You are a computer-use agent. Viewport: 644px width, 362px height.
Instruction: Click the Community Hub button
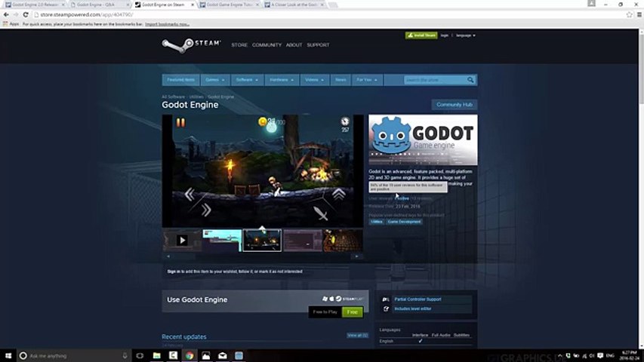pyautogui.click(x=454, y=105)
